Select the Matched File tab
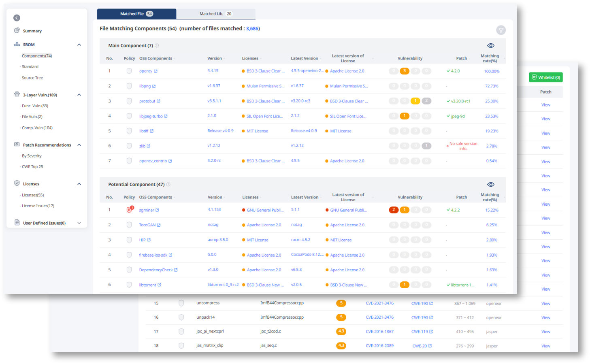 click(x=136, y=13)
